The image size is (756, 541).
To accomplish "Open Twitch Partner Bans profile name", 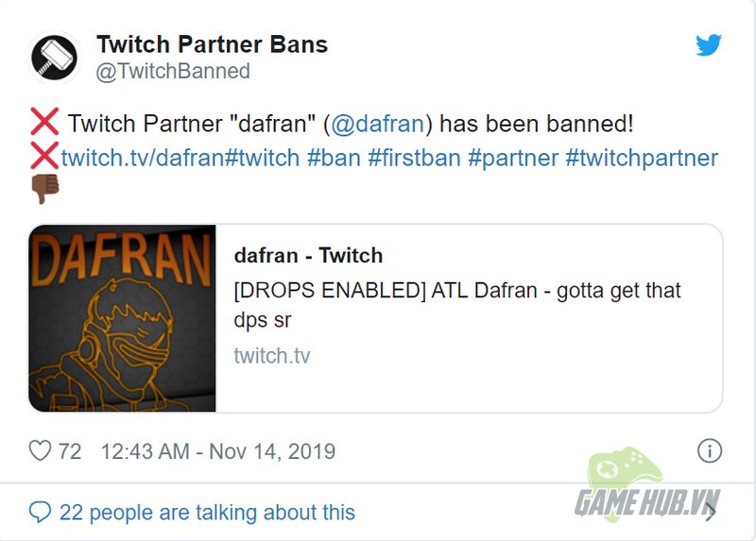I will tap(212, 44).
